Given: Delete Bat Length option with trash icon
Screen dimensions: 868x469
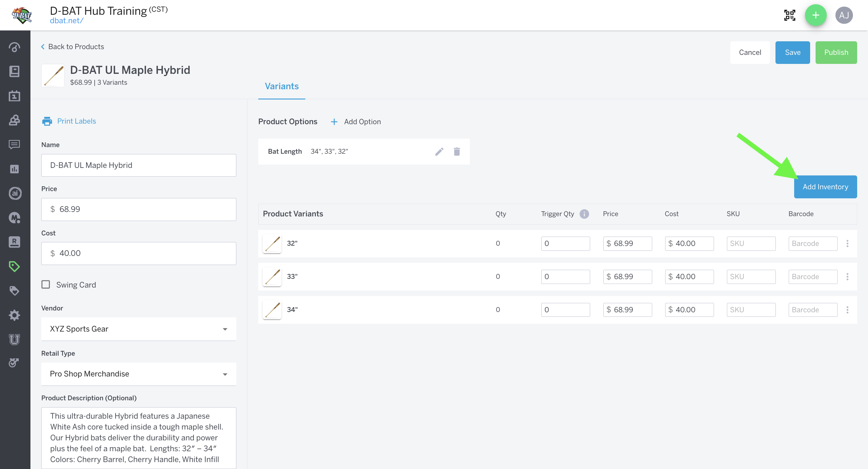Looking at the screenshot, I should (457, 152).
